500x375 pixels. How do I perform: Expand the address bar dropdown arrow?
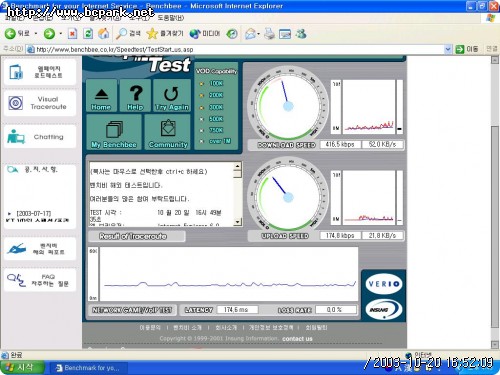pyautogui.click(x=448, y=49)
